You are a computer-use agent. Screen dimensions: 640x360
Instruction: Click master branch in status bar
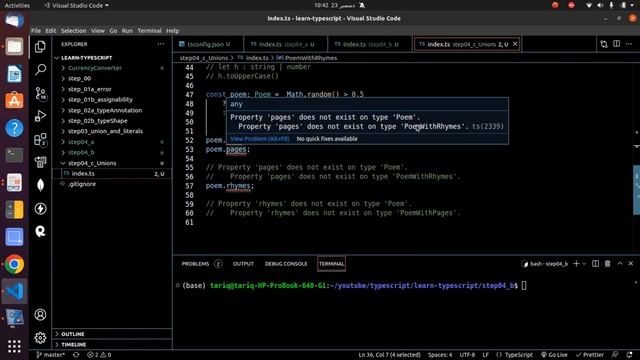point(51,355)
